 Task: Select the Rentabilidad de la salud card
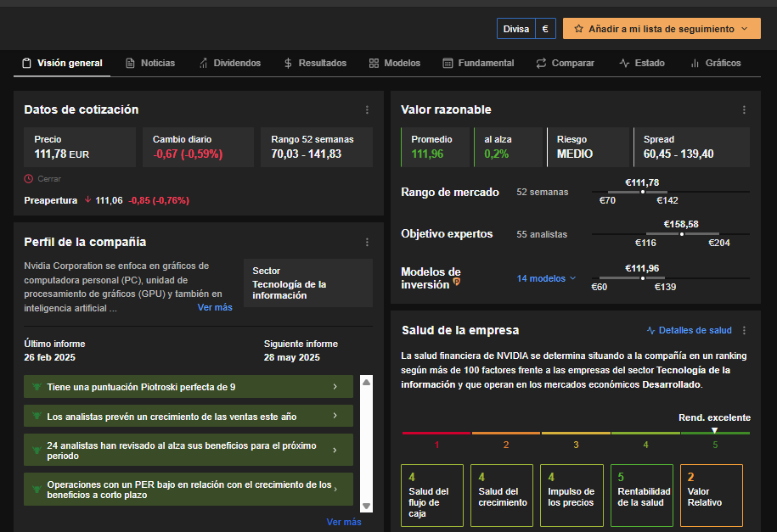642,496
